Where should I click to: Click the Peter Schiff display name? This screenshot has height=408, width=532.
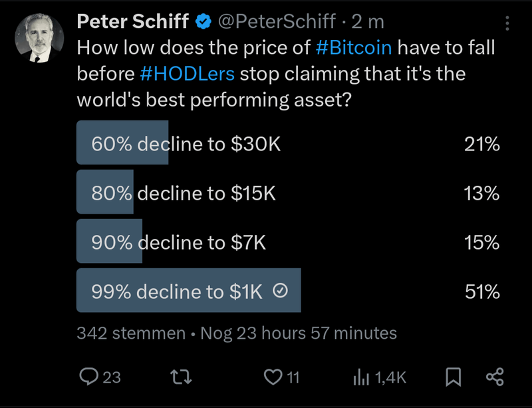coord(133,22)
